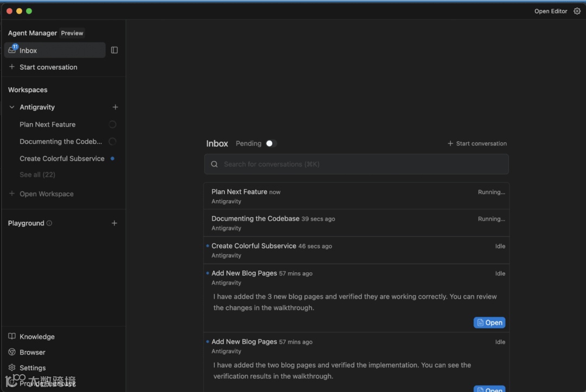Click Open Workspace in sidebar
This screenshot has height=392, width=586.
point(46,194)
